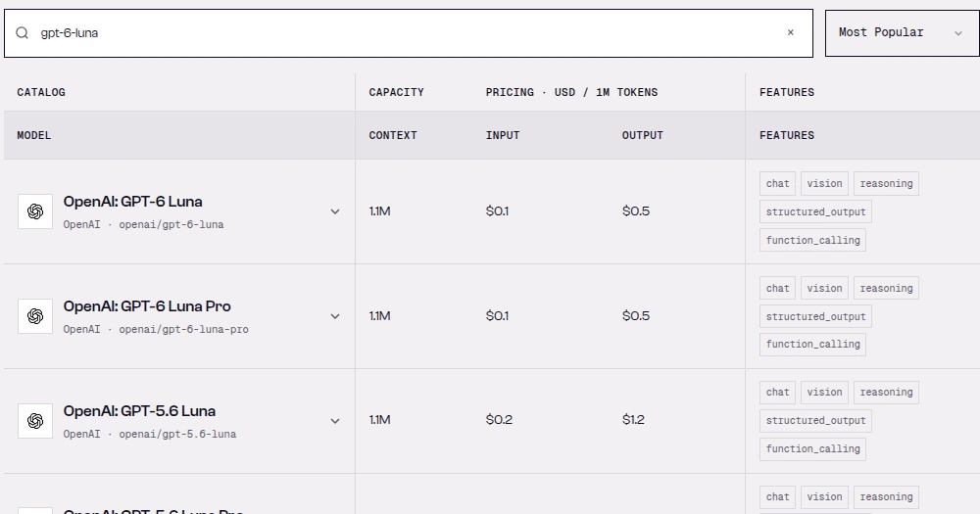
Task: Click the MODEL column header
Action: tap(33, 135)
